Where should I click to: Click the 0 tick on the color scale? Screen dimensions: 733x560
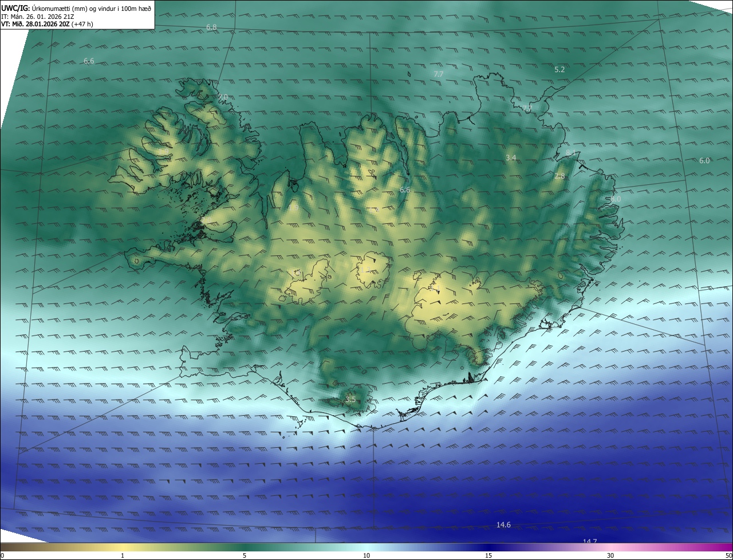click(2, 555)
